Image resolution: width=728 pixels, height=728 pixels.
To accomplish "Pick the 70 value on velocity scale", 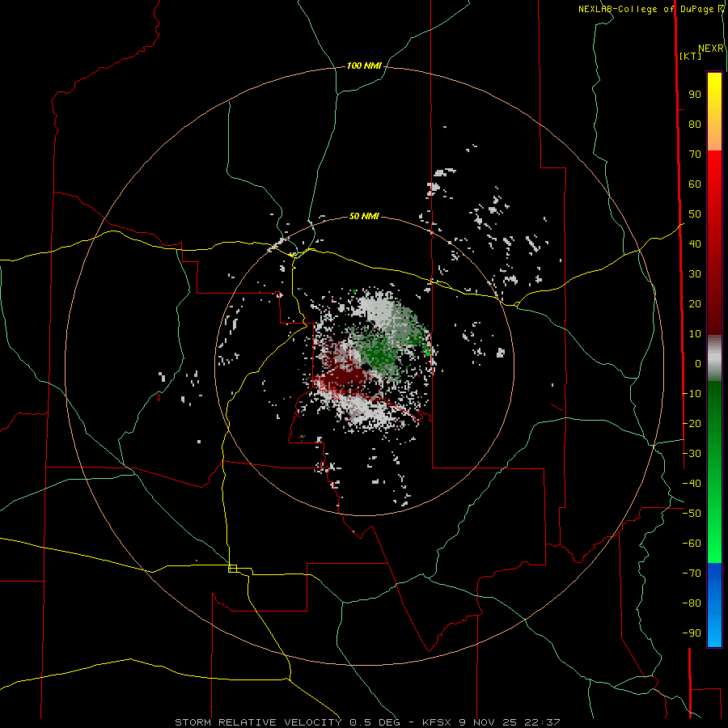I will coord(695,154).
